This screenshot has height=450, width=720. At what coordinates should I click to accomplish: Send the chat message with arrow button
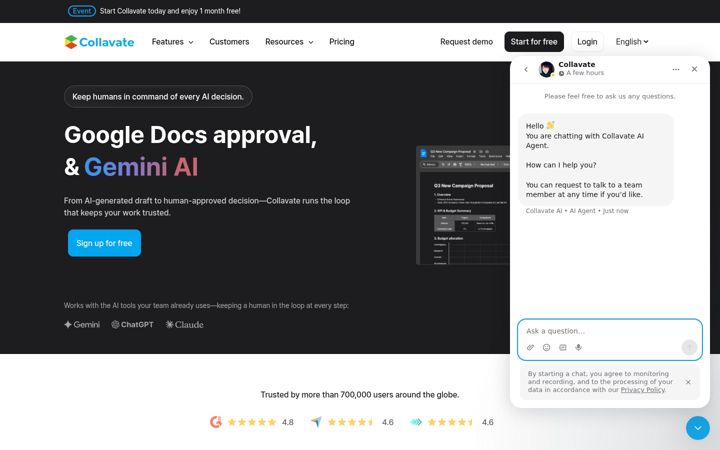pos(689,347)
